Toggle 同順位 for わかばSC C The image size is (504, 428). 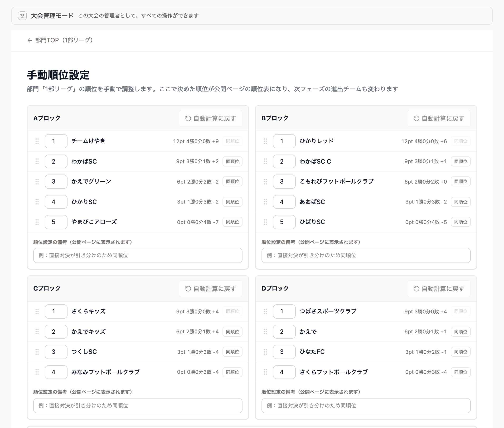460,161
